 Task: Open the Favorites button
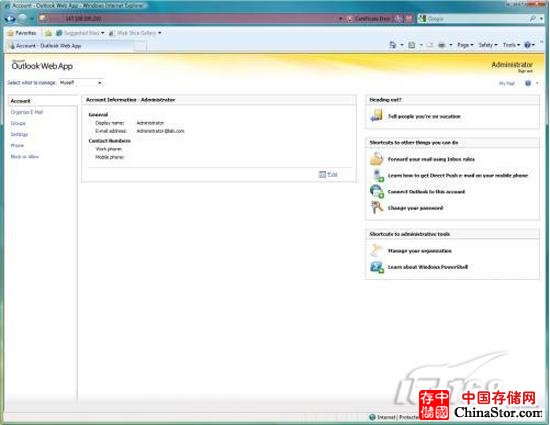(22, 33)
